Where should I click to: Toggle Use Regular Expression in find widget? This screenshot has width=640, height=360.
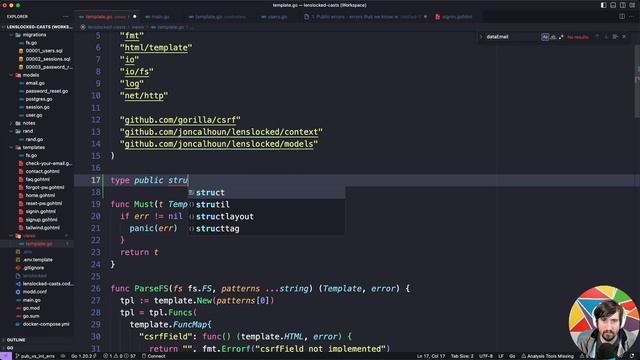click(561, 37)
